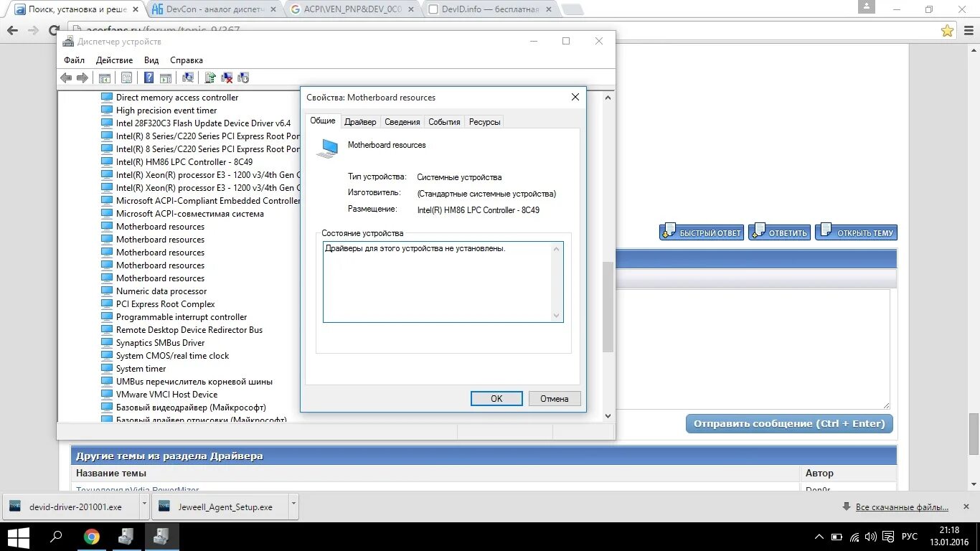Click the Forward arrow in Device Manager toolbar
Image resolution: width=980 pixels, height=551 pixels.
83,77
